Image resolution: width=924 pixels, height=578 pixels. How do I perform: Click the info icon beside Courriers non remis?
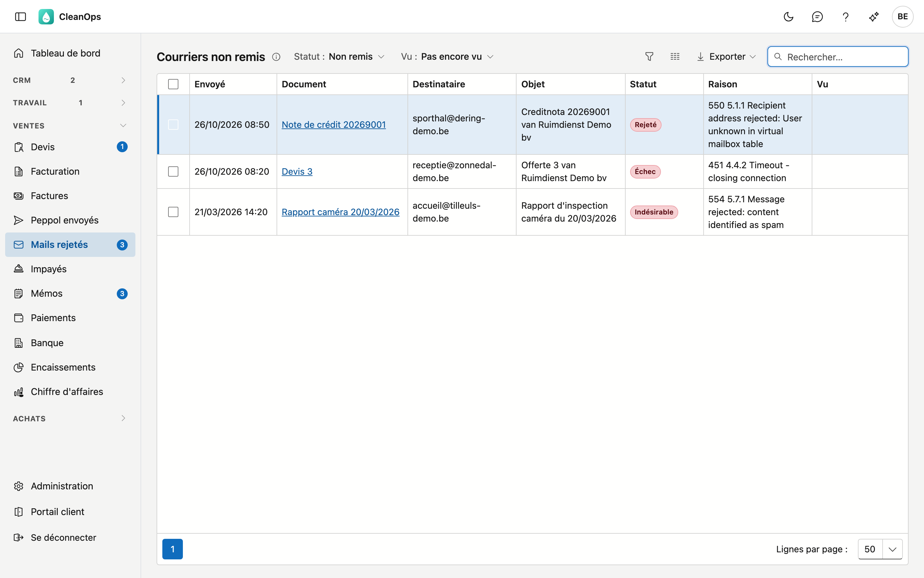276,57
